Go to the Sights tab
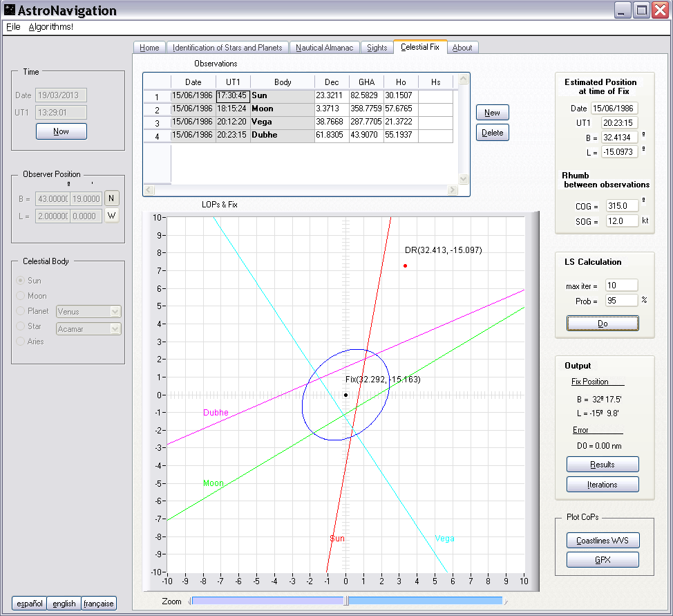The height and width of the screenshot is (616, 673). 377,48
